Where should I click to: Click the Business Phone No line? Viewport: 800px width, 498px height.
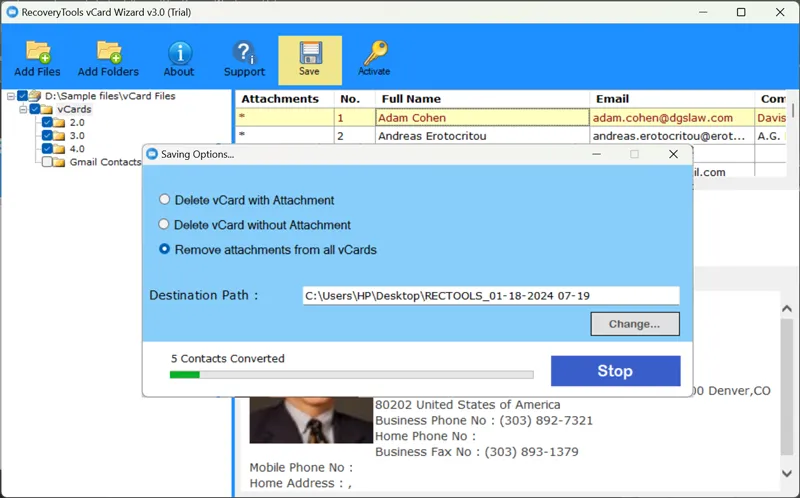[484, 420]
